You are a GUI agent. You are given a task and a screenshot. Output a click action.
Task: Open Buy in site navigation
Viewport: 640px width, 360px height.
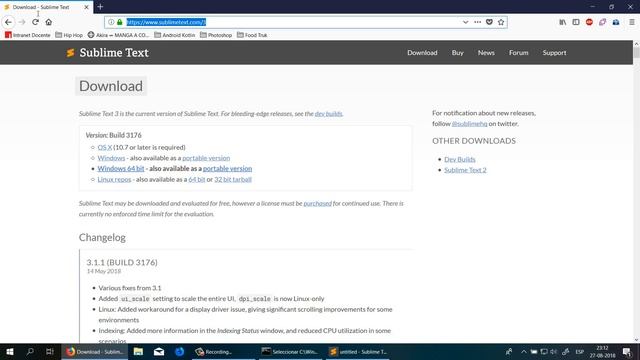click(458, 53)
